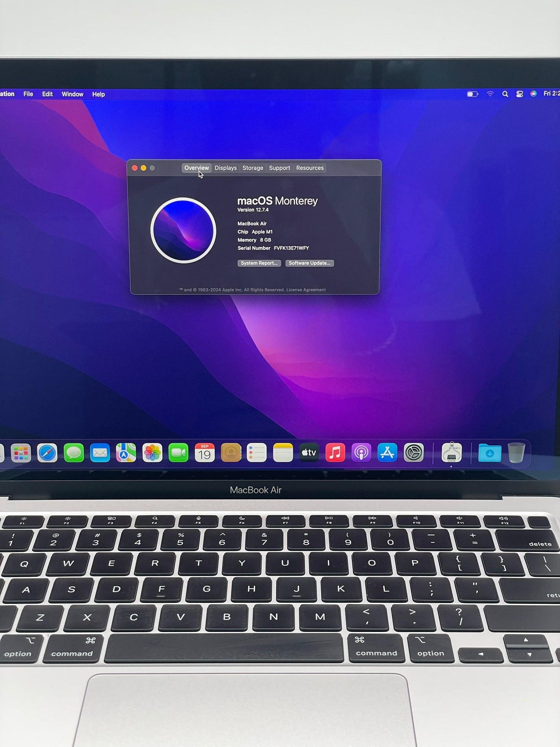Open Messages app in Dock

tap(74, 453)
